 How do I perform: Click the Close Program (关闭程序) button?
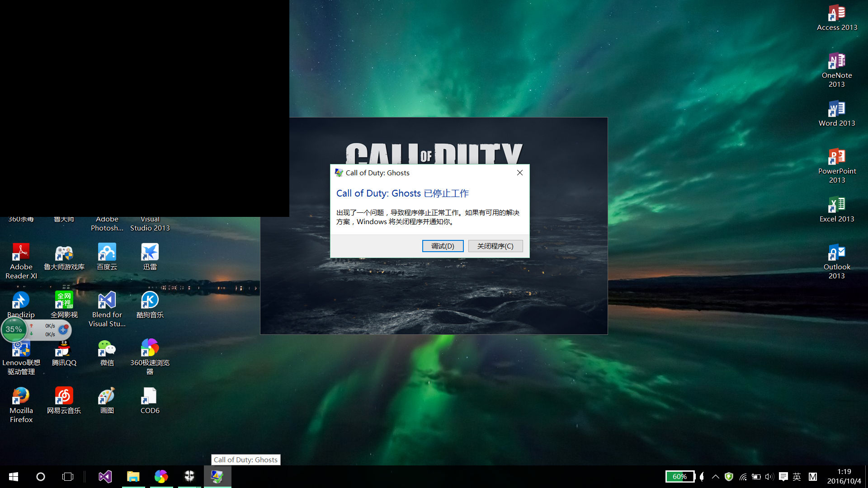coord(495,246)
